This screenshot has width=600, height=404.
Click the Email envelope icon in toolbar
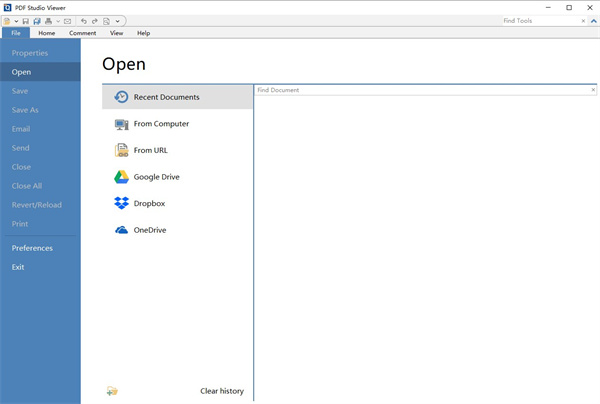(67, 21)
